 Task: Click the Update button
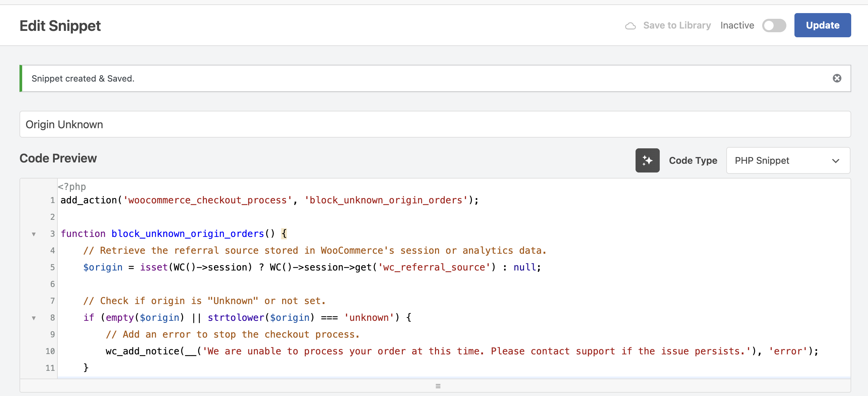coord(822,25)
